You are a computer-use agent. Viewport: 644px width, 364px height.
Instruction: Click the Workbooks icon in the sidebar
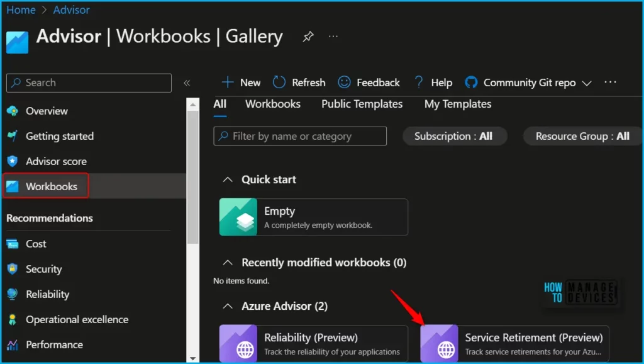coord(13,186)
